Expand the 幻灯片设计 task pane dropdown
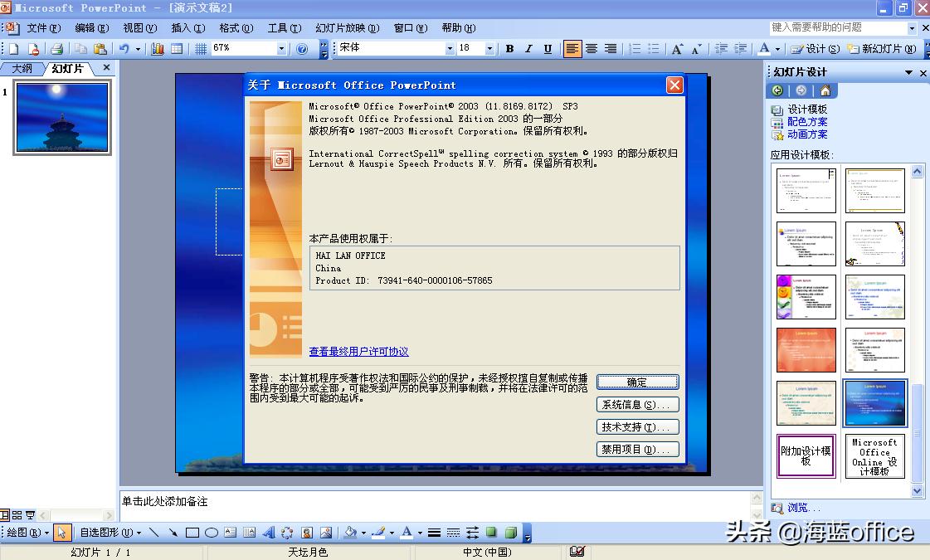Viewport: 930px width, 560px height. click(909, 72)
